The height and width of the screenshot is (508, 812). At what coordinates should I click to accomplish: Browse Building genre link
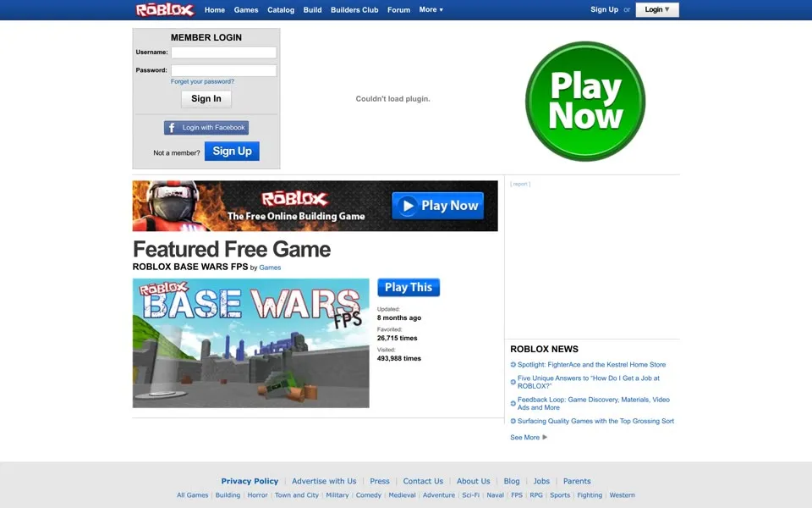(x=228, y=495)
